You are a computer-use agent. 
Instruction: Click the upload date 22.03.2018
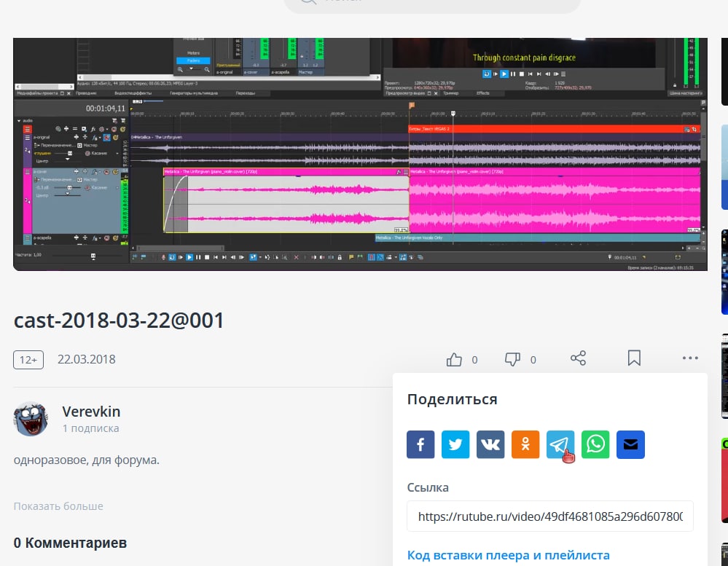tap(87, 360)
